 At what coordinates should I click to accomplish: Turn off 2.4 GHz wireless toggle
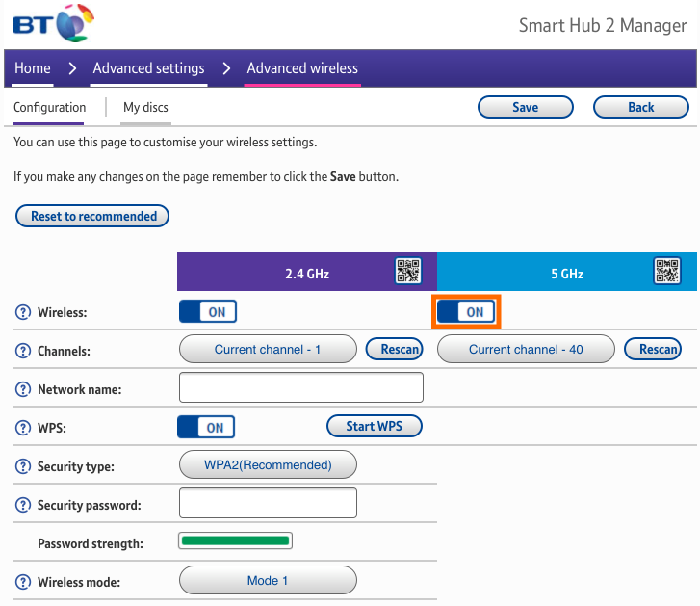[208, 311]
